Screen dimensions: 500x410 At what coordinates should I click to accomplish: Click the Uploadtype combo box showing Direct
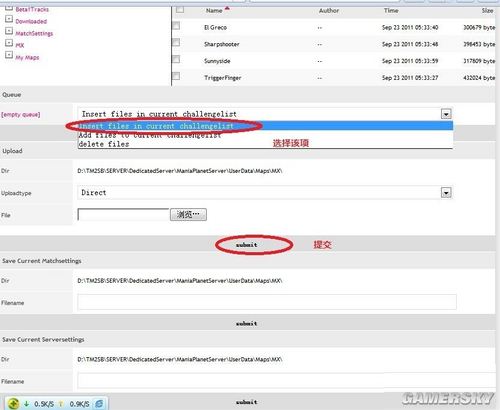265,192
